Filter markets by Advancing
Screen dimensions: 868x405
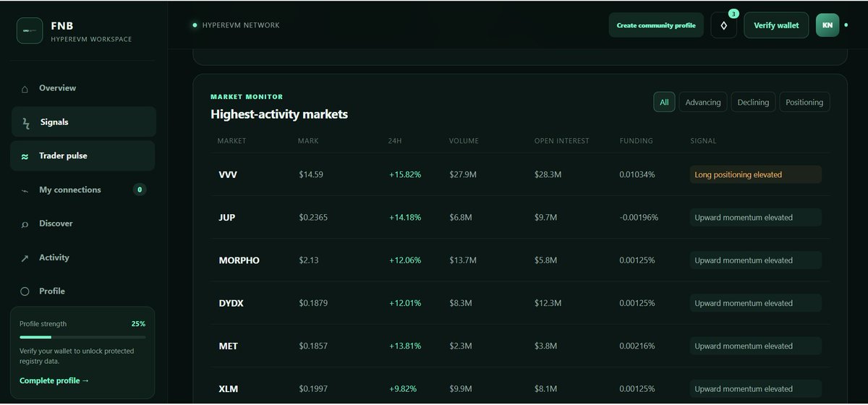[703, 102]
